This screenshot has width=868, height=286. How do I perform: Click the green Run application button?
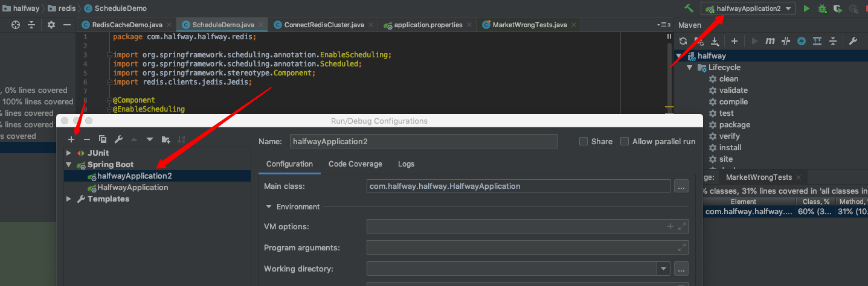[806, 8]
